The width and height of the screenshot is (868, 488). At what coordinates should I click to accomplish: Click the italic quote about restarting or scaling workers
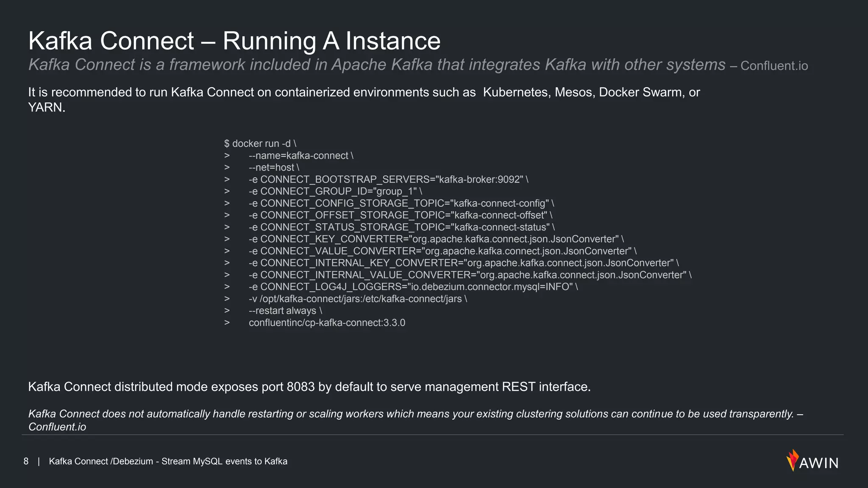(x=416, y=420)
